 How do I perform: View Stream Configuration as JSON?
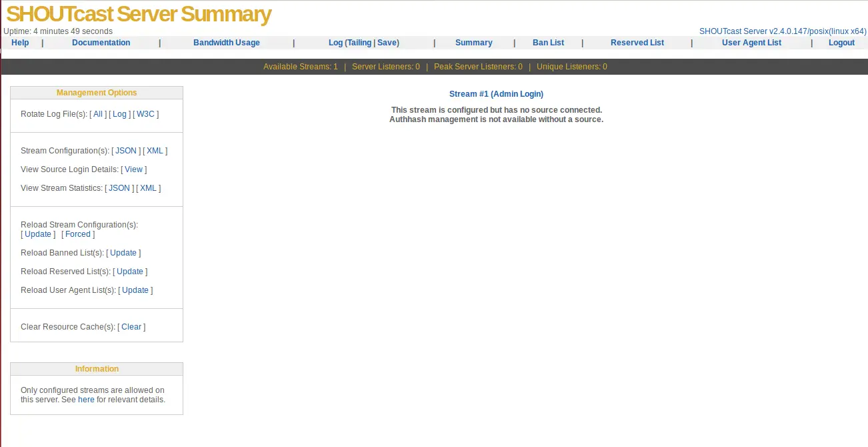[x=126, y=151]
